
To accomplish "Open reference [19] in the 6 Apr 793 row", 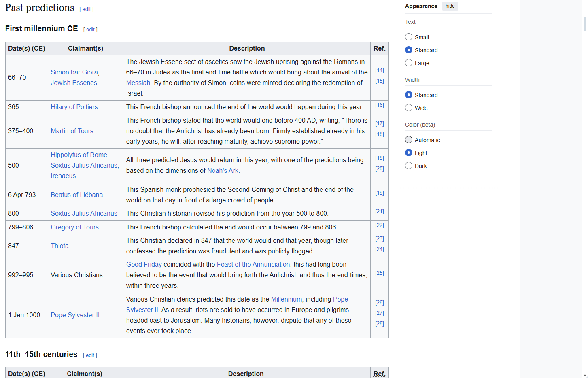I will (380, 193).
